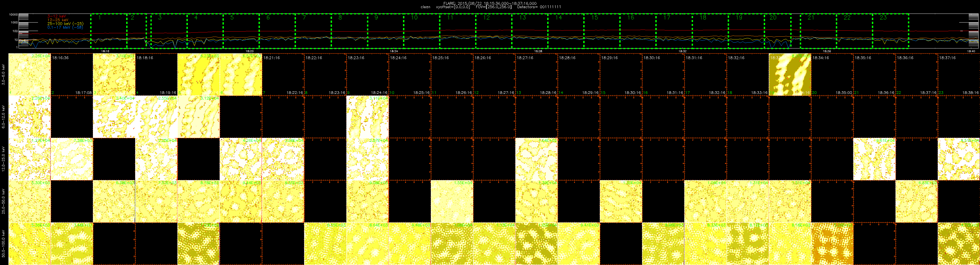Open the 25.0-50.0 keV image in panel 5
This screenshot has width=980, height=265.
click(199, 201)
